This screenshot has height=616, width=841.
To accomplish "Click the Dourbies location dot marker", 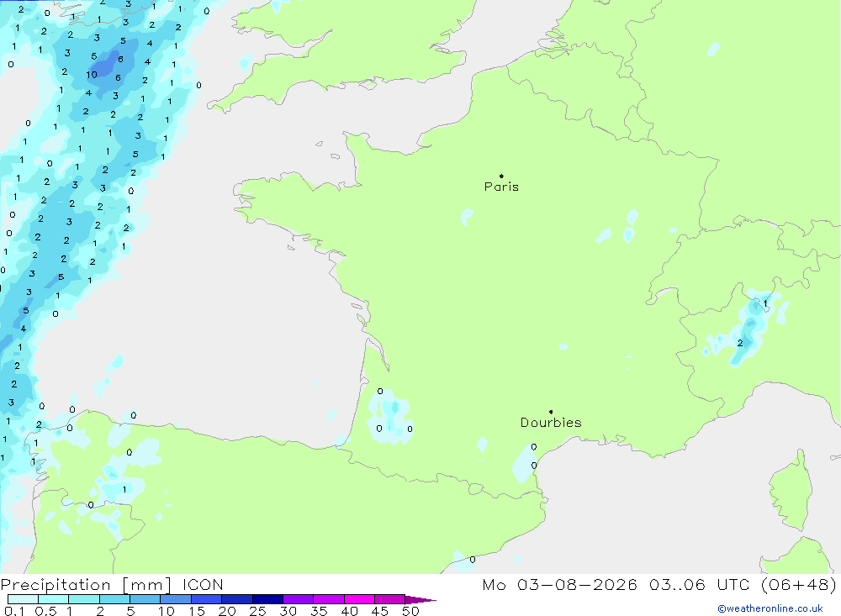I will coord(551,412).
